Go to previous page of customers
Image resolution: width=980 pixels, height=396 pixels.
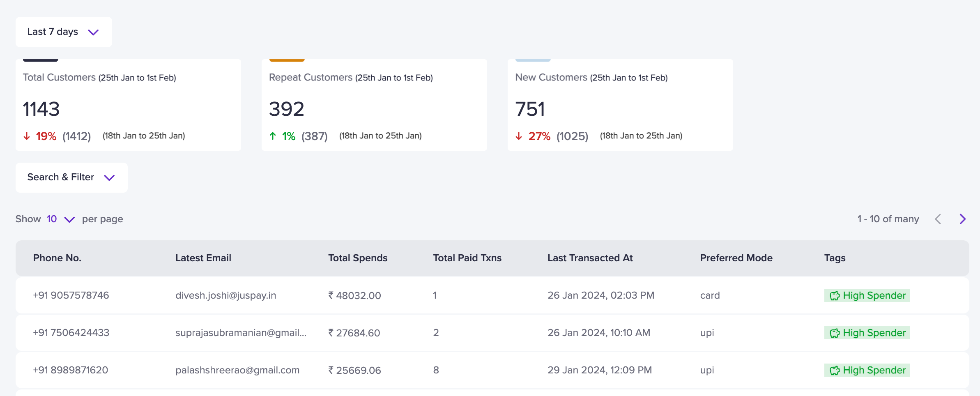(938, 219)
